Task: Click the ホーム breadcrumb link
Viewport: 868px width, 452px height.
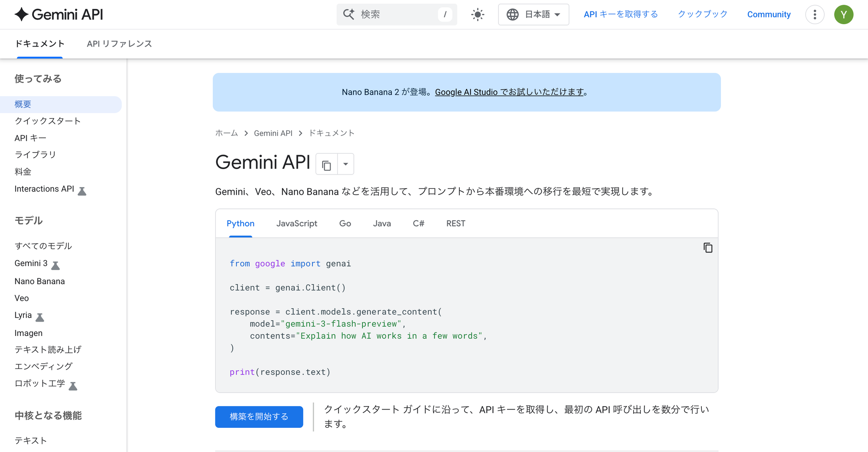Action: point(227,133)
